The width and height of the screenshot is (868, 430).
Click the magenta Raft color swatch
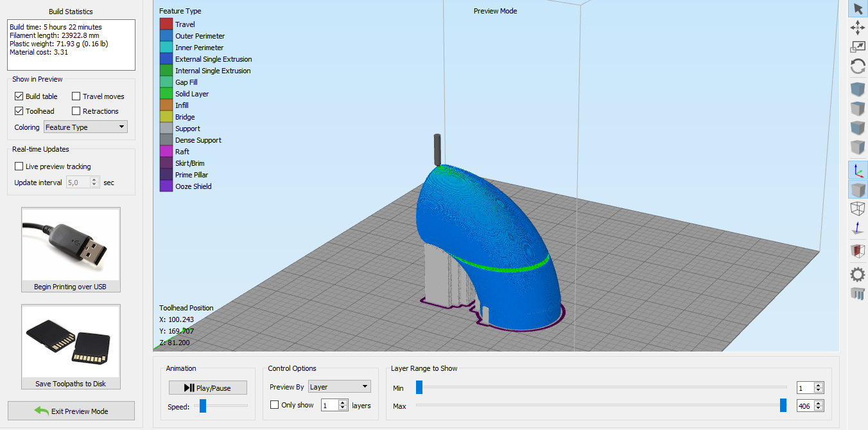[166, 152]
